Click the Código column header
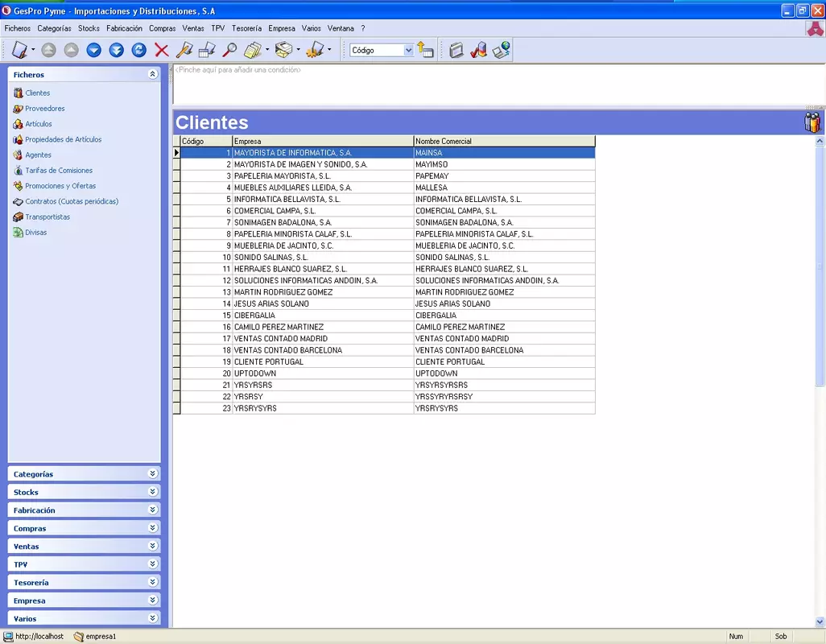This screenshot has width=826, height=644. [x=206, y=141]
